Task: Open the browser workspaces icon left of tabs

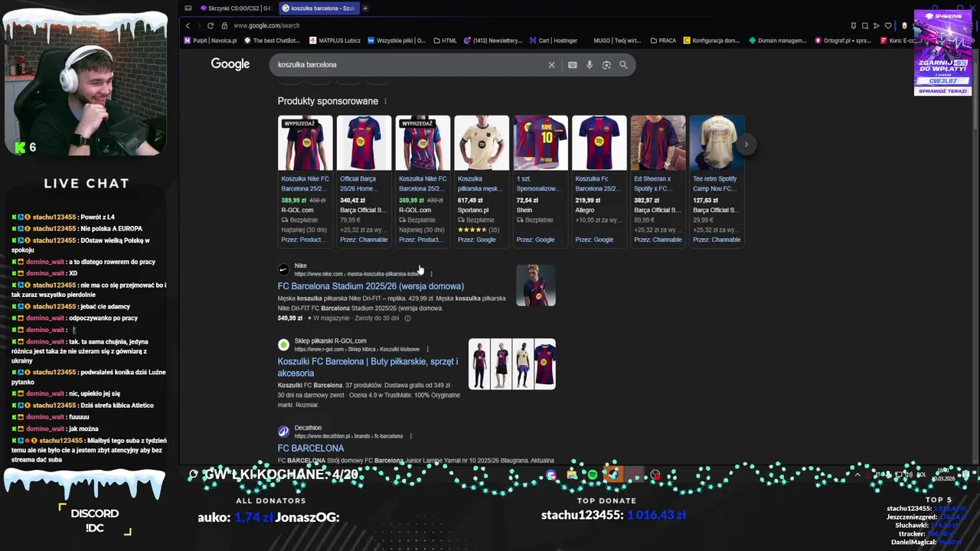Action: tap(188, 8)
